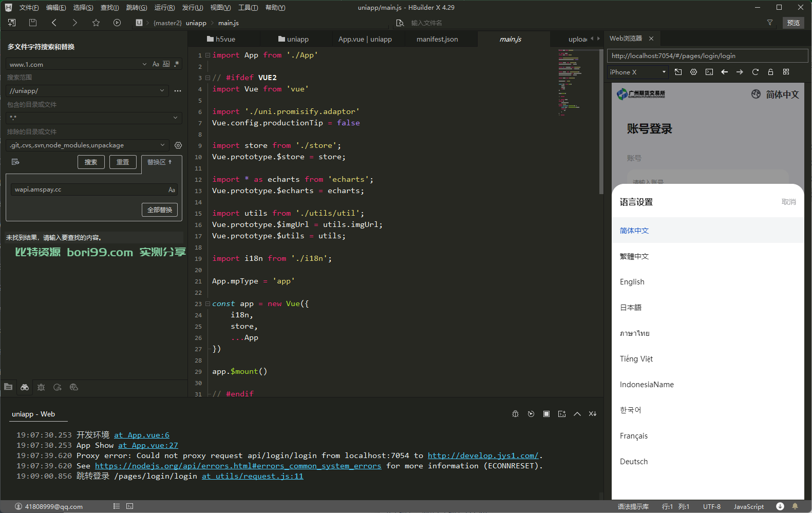The height and width of the screenshot is (513, 812).
Task: Open the cloud globe panel icon in sidebar
Action: pos(74,387)
